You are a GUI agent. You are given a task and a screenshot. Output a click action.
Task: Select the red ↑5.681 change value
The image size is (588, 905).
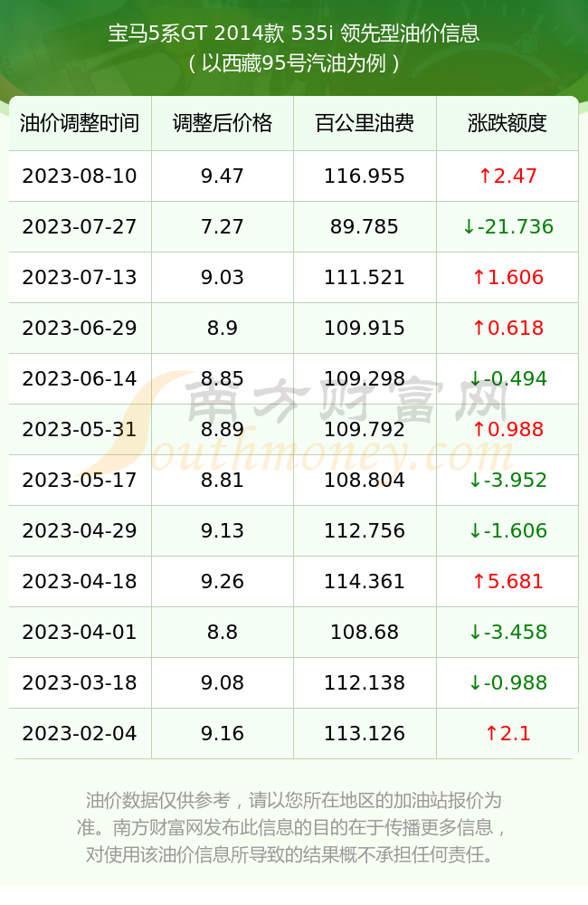(x=507, y=581)
